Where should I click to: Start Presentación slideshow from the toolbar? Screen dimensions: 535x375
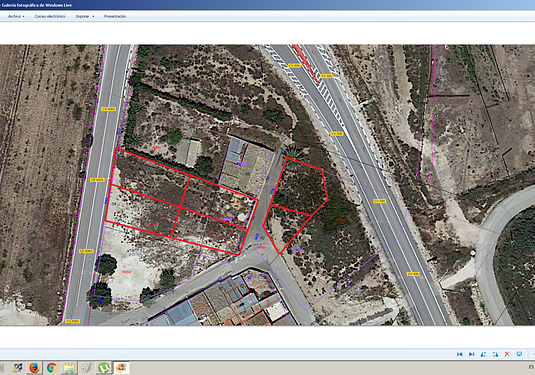pos(115,16)
